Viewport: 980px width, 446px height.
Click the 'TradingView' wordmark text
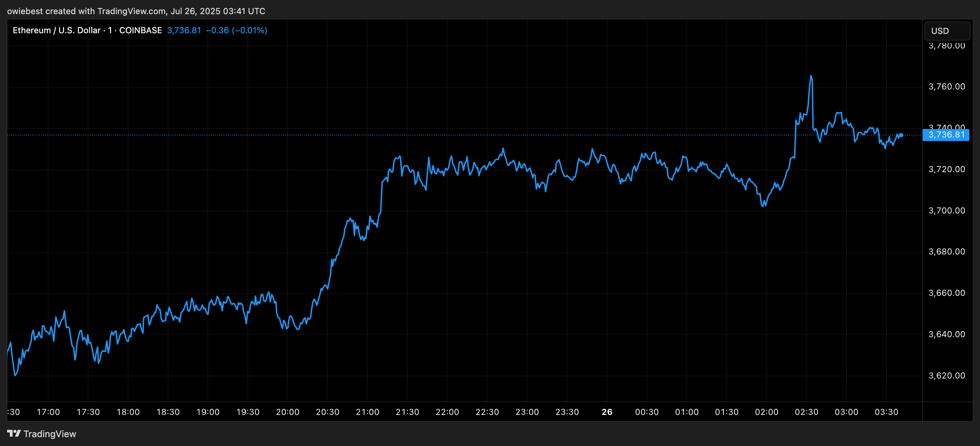point(50,434)
